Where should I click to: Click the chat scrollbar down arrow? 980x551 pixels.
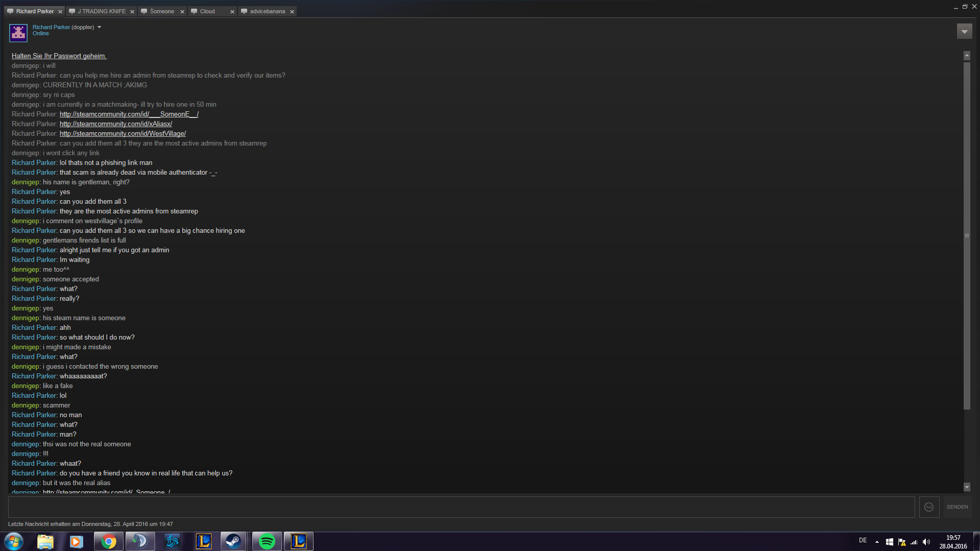(x=966, y=487)
